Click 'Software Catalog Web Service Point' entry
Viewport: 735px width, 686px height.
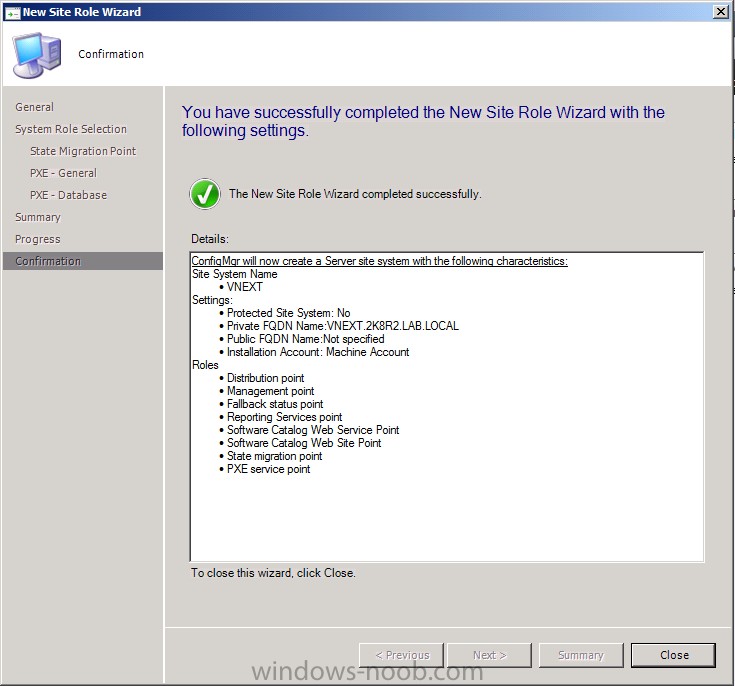[313, 430]
